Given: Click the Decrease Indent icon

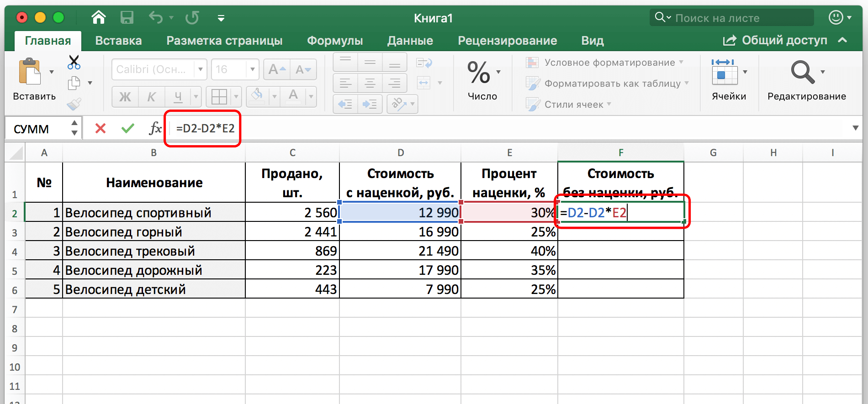Looking at the screenshot, I should (x=345, y=104).
